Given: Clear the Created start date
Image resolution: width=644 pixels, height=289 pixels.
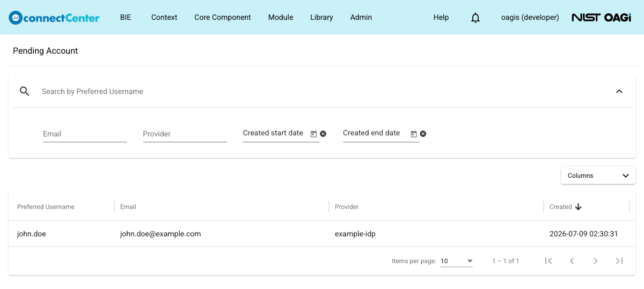Looking at the screenshot, I should tap(323, 134).
